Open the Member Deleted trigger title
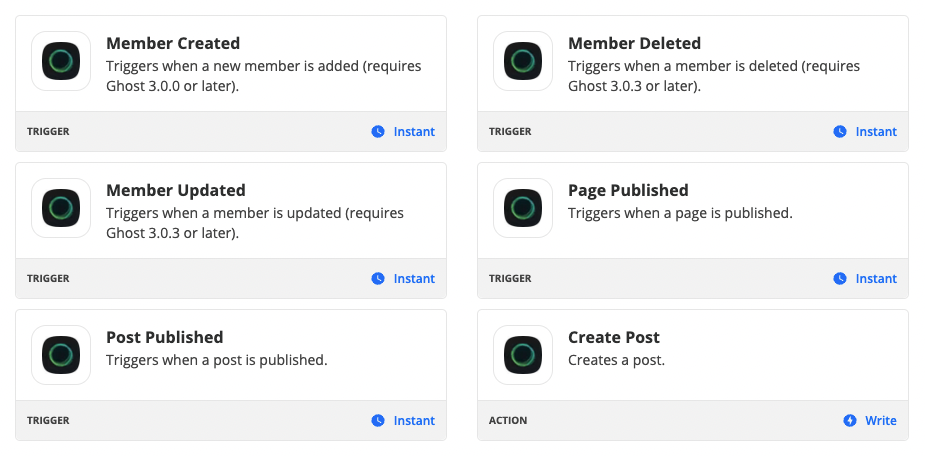Viewport: 925px width, 456px height. [x=634, y=43]
